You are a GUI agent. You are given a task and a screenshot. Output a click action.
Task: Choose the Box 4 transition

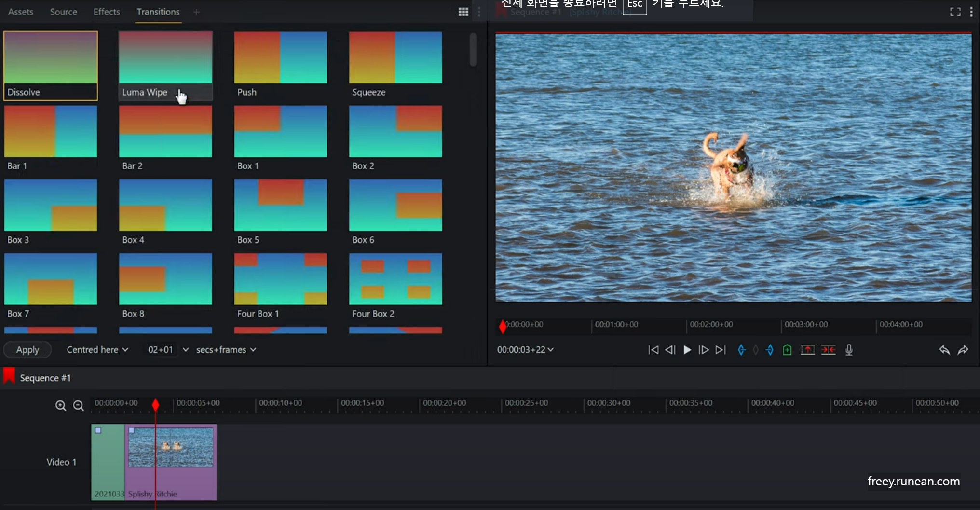click(x=165, y=213)
